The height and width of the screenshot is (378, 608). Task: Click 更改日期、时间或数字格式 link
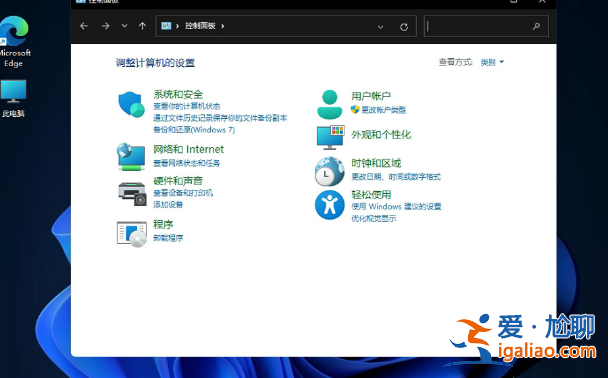point(396,177)
